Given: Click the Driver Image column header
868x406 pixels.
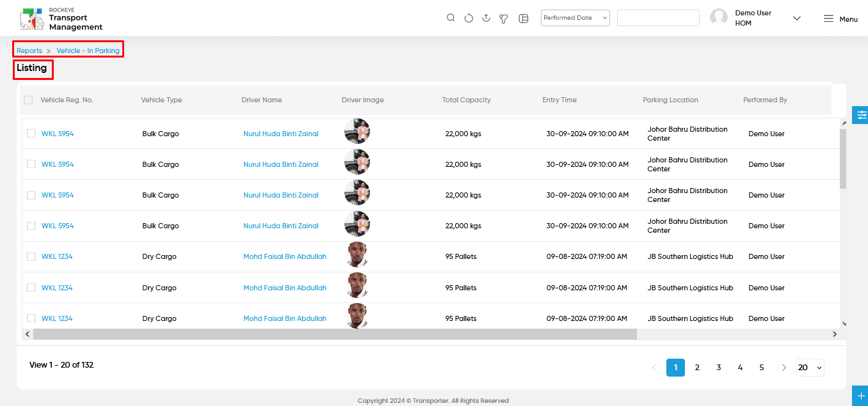Looking at the screenshot, I should (x=362, y=100).
